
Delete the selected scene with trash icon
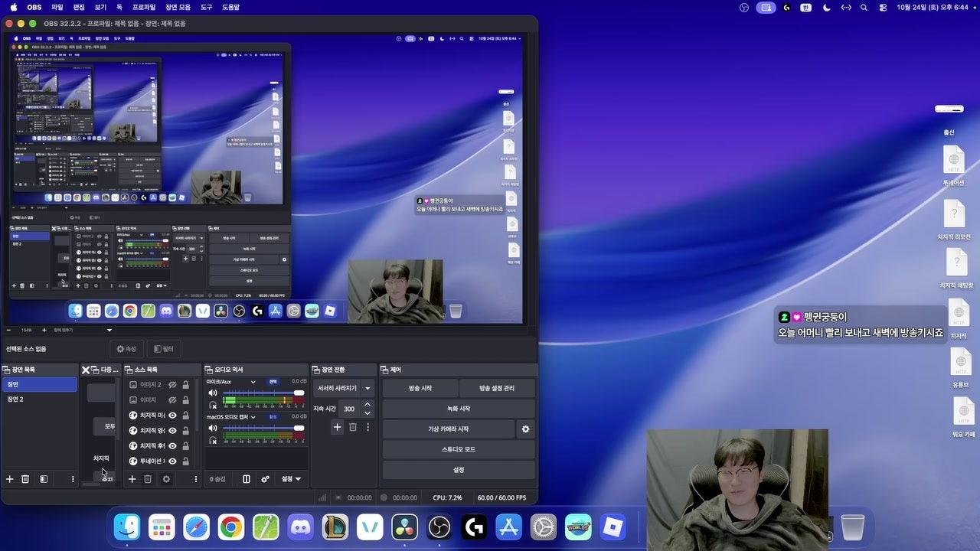point(25,479)
